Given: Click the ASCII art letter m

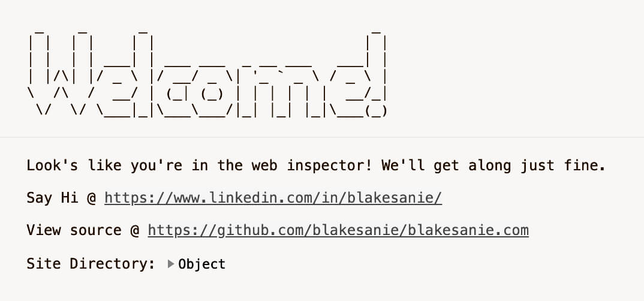Looking at the screenshot, I should [x=283, y=90].
